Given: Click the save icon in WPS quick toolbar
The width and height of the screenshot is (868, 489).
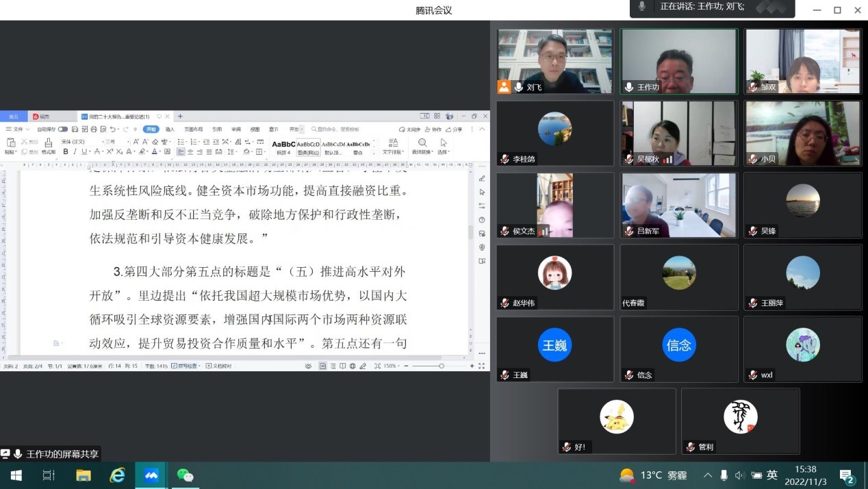Looking at the screenshot, I should (75, 129).
